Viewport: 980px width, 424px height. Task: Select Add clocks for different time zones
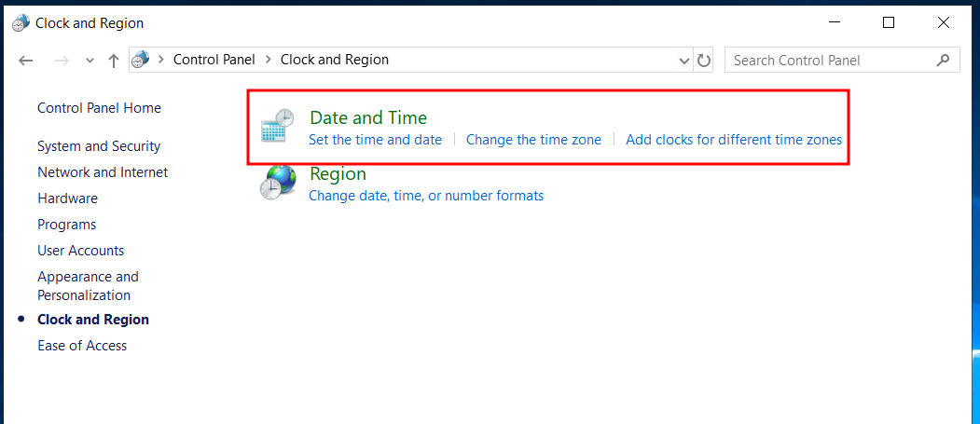[734, 139]
